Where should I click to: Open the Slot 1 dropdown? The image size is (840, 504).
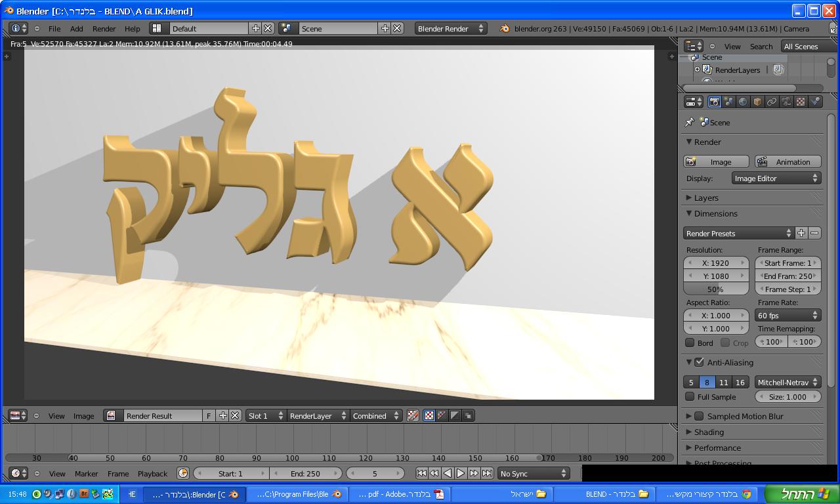pyautogui.click(x=265, y=415)
